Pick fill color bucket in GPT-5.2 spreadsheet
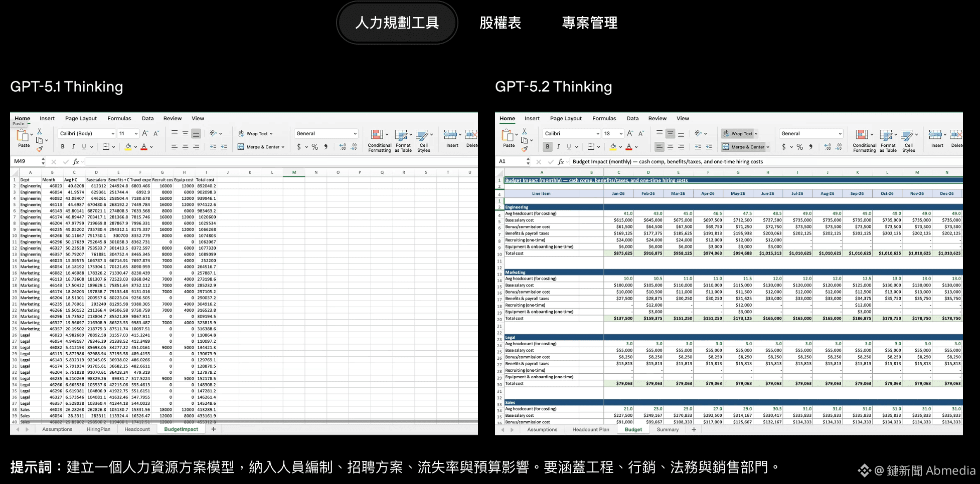The image size is (980, 484). [x=613, y=147]
